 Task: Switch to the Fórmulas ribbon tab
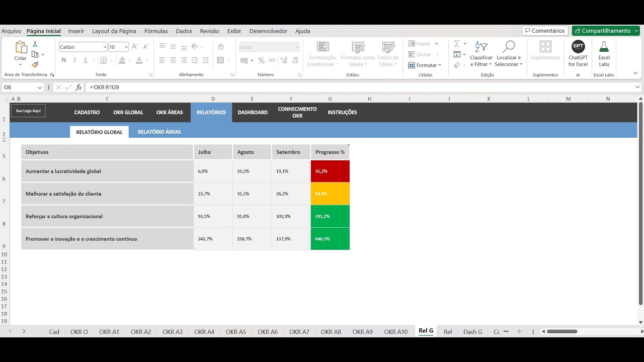click(156, 31)
